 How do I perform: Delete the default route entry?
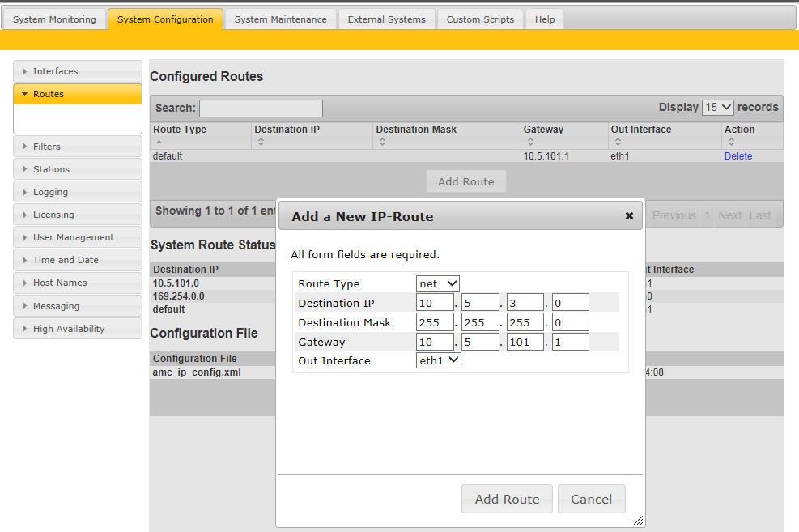point(737,156)
